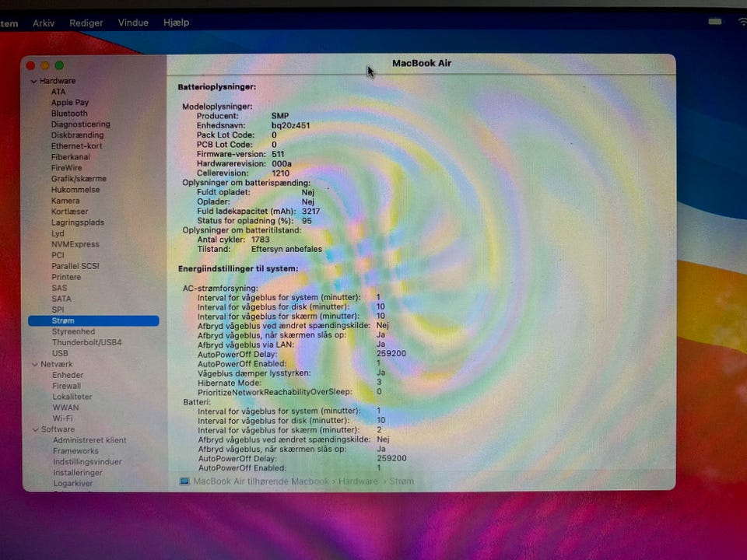This screenshot has width=747, height=560.
Task: Click the 'Batterioplysninger:' heading
Action: click(217, 87)
